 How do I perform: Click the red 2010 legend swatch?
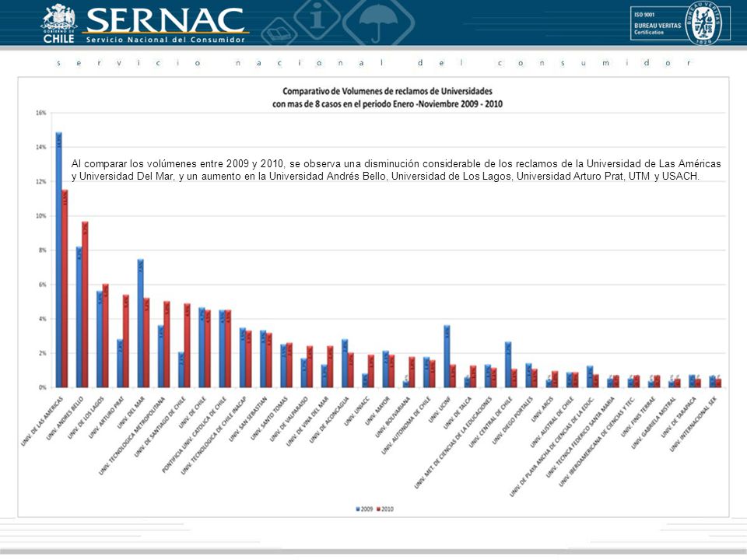(379, 509)
